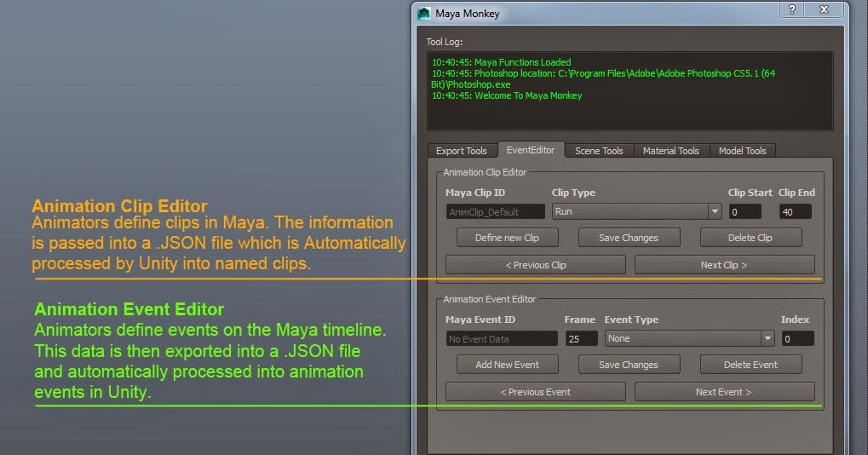Open the Scene Tools tab

click(x=599, y=151)
